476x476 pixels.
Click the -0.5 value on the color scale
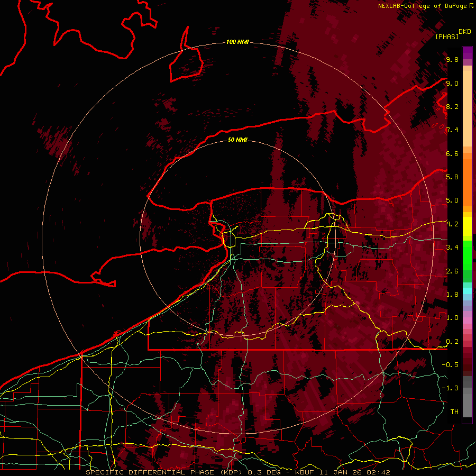point(450,365)
